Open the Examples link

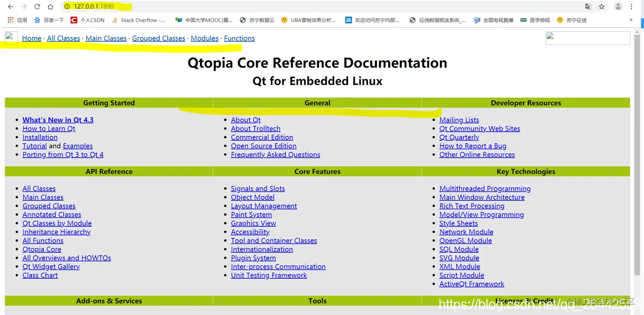coord(78,146)
